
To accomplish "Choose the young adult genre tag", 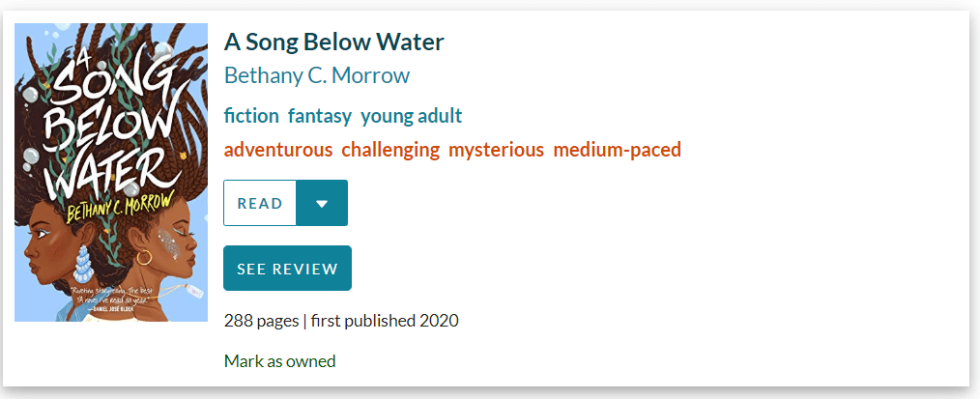I will click(411, 116).
